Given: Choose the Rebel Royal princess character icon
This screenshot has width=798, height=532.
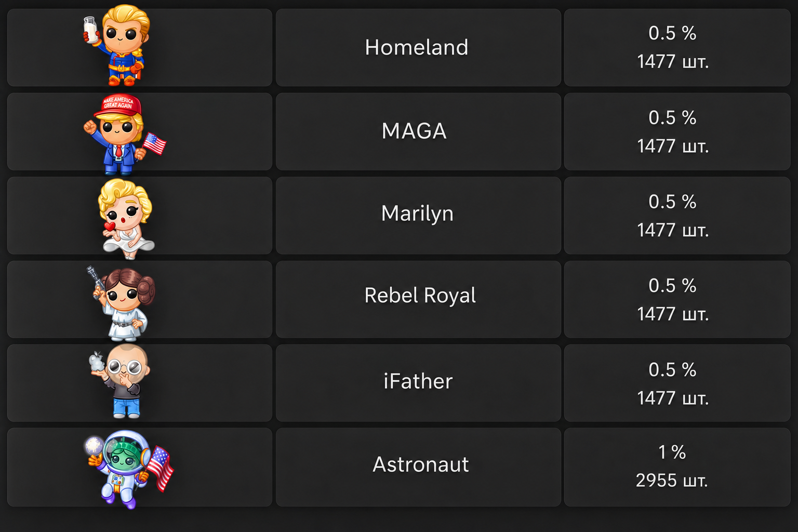Looking at the screenshot, I should (x=124, y=304).
